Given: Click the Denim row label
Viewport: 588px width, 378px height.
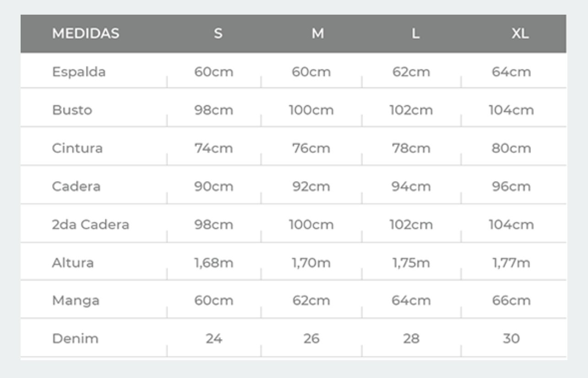Looking at the screenshot, I should pyautogui.click(x=75, y=339).
